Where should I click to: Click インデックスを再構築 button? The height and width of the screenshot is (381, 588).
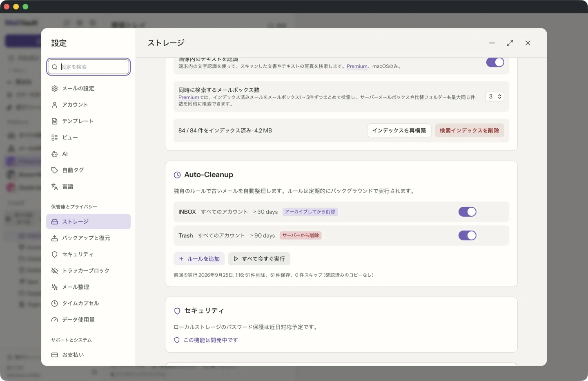coord(399,130)
